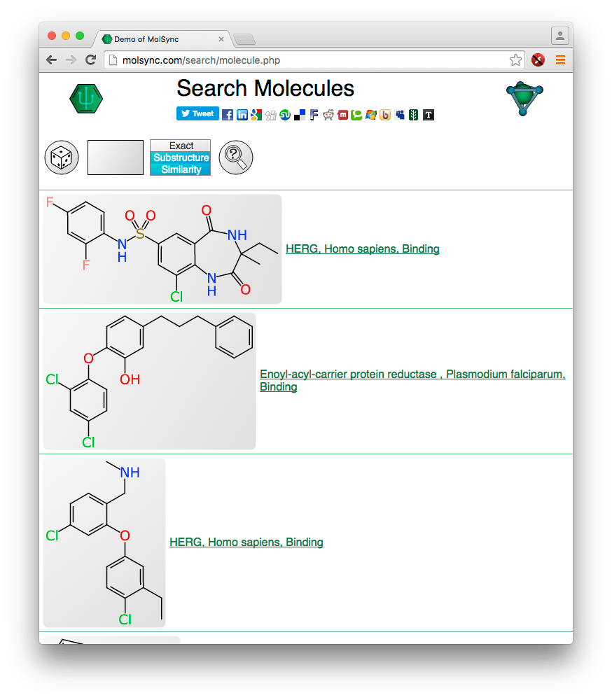
Task: Select the Exact search mode
Action: point(179,145)
